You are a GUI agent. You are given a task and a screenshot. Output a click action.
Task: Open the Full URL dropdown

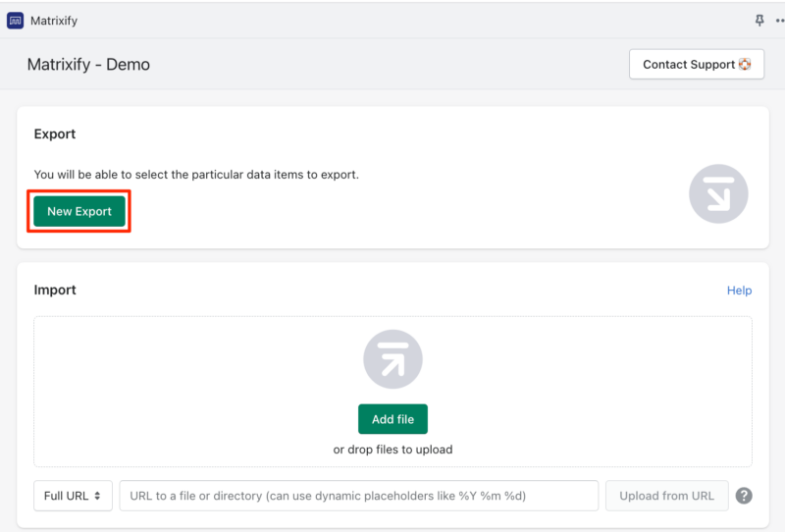coord(73,496)
